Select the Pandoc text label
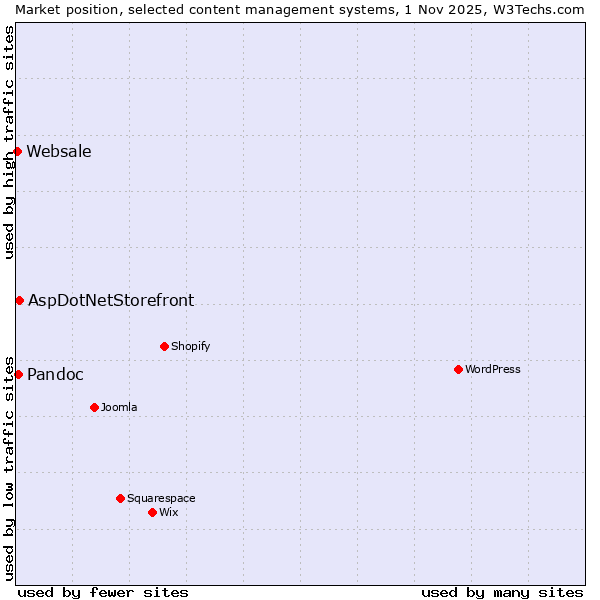The width and height of the screenshot is (600, 600). [55, 374]
